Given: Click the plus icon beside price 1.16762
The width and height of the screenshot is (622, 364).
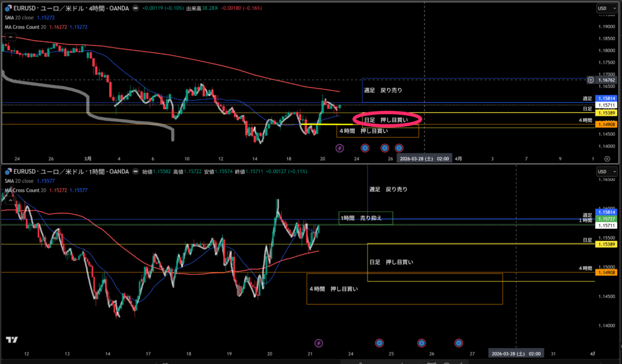Looking at the screenshot, I should point(590,79).
